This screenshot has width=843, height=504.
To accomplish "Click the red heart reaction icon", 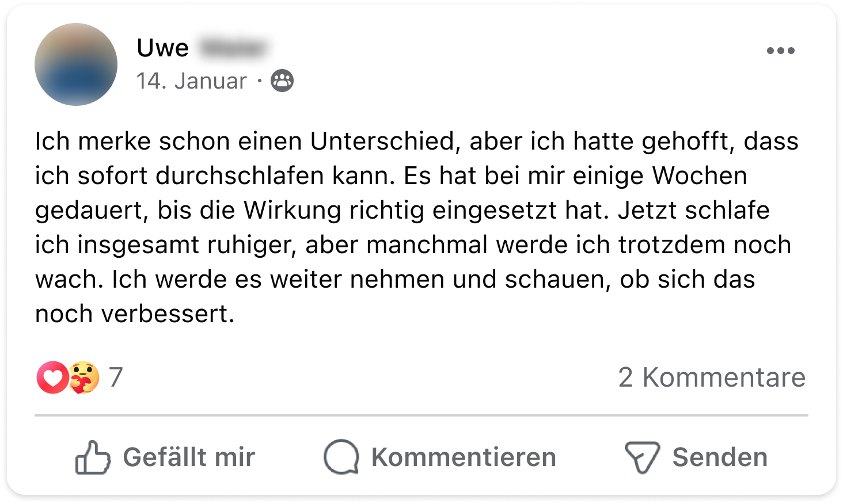I will click(52, 377).
